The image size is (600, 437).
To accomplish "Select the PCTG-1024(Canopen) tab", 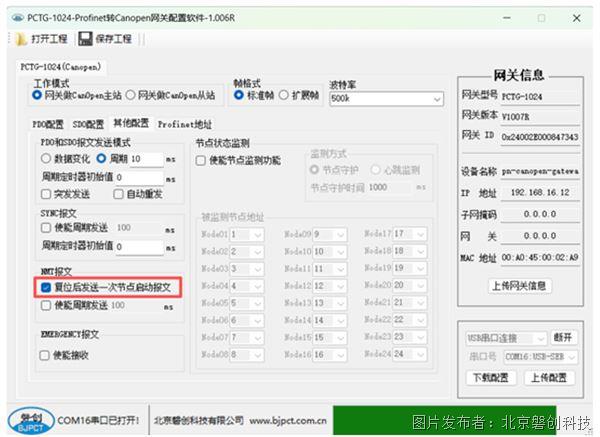I will click(61, 67).
